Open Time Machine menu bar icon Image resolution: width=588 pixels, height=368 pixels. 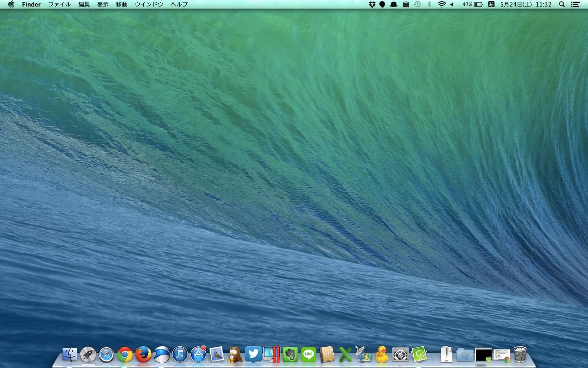(x=417, y=4)
